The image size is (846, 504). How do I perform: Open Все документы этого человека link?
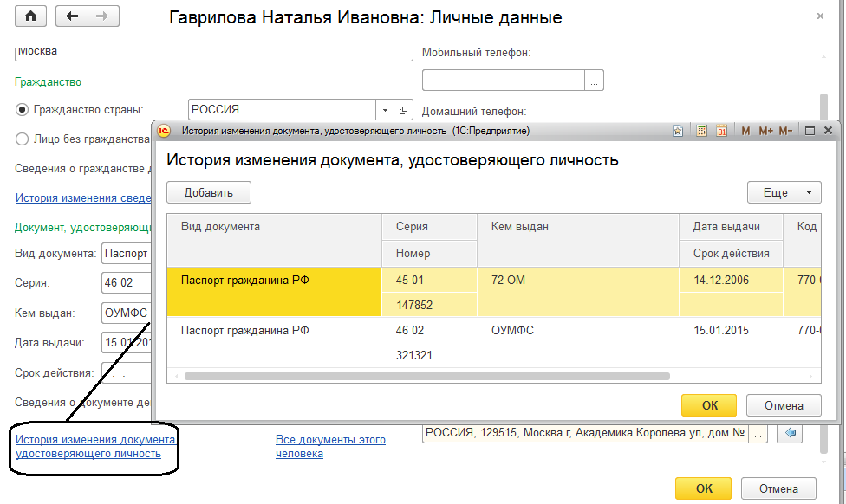330,446
